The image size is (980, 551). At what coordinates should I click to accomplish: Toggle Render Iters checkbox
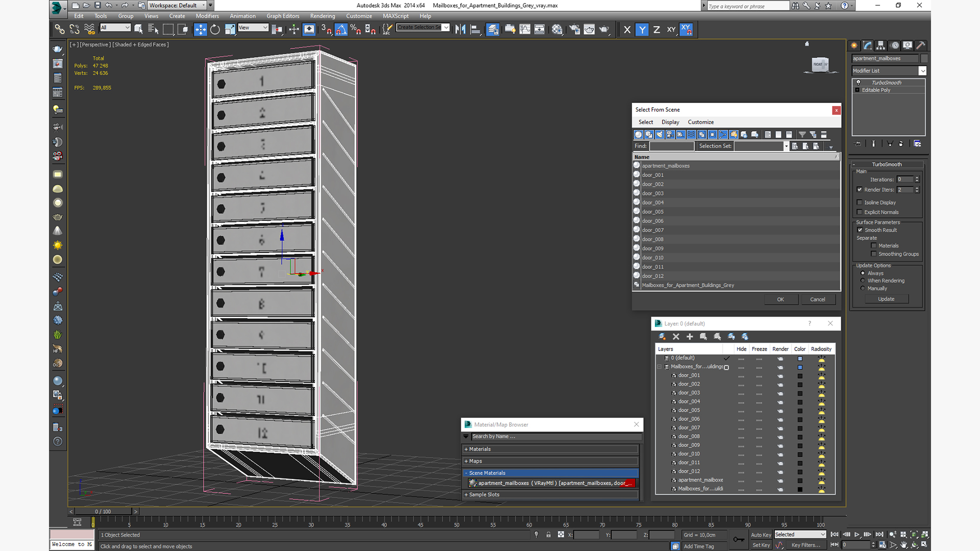click(860, 190)
